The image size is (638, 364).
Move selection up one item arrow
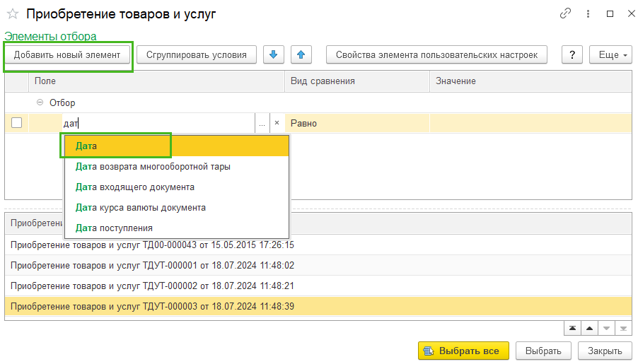pos(590,328)
